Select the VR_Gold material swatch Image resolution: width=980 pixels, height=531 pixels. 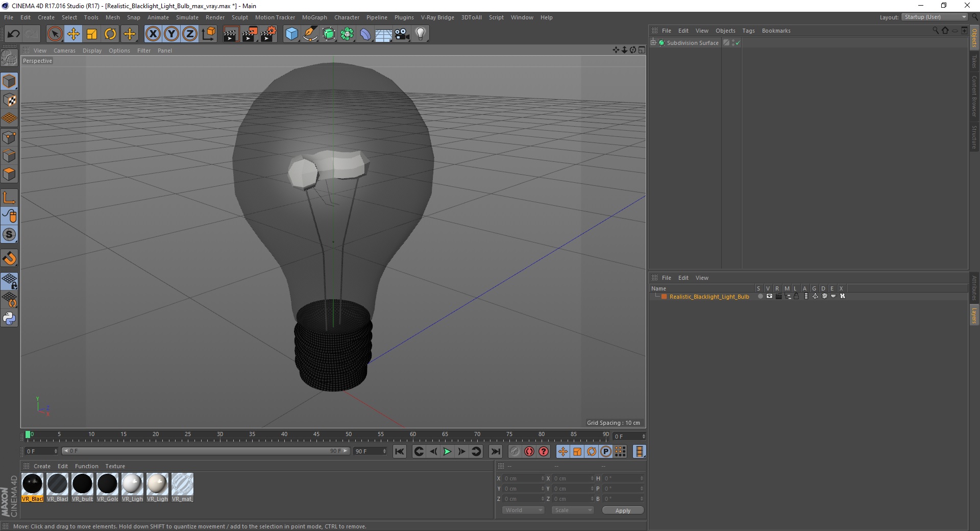point(107,488)
